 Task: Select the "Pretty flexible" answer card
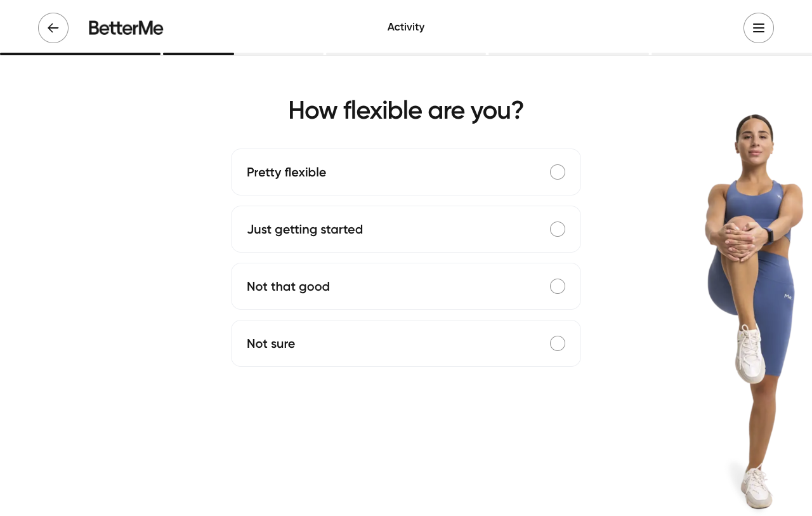click(x=406, y=172)
